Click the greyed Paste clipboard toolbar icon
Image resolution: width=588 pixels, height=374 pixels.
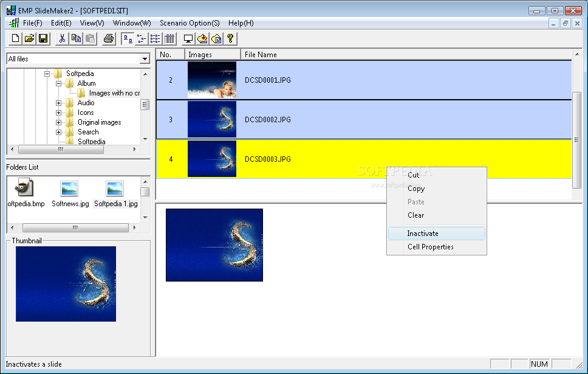point(90,39)
